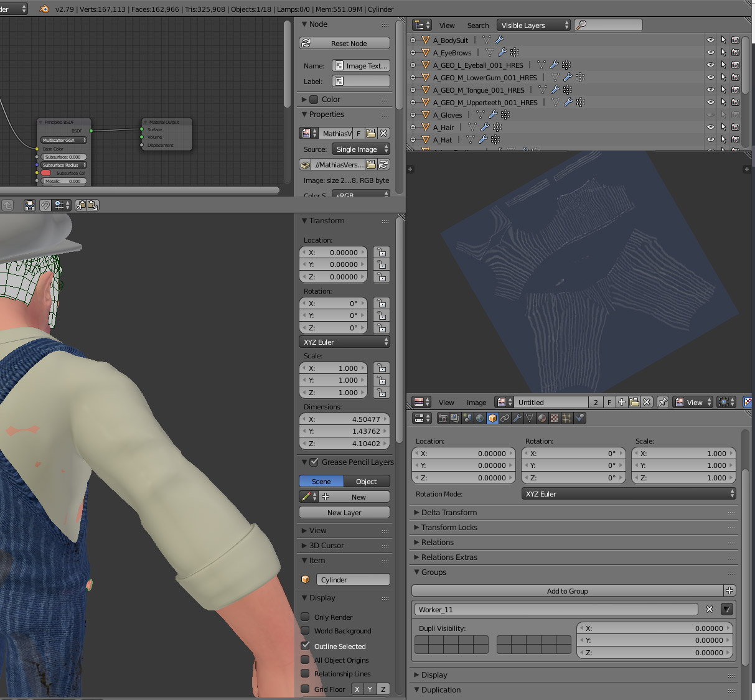Viewport: 755px width, 700px height.
Task: Open the outliner View menu
Action: [447, 26]
